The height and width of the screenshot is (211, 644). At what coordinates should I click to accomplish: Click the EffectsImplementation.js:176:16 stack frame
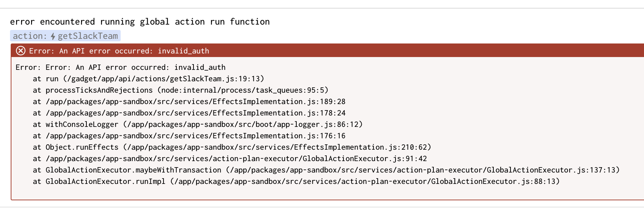[x=195, y=136]
